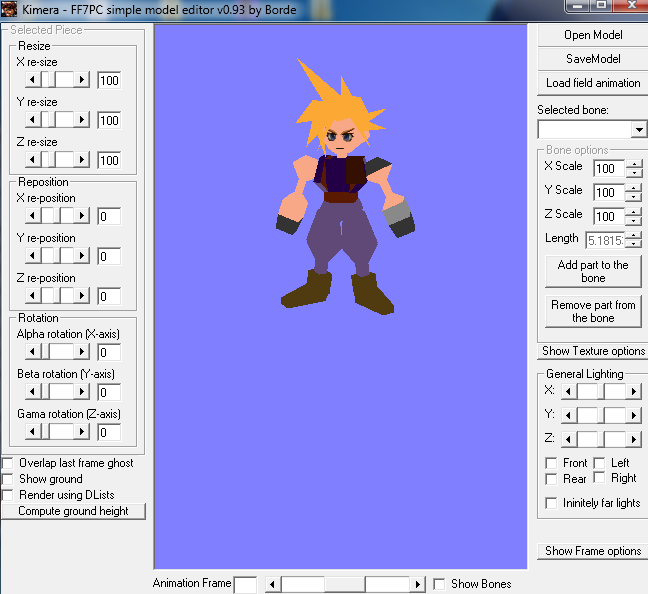Screen dimensions: 648x594
Task: Enable Render using DLists checkbox
Action: click(x=7, y=495)
